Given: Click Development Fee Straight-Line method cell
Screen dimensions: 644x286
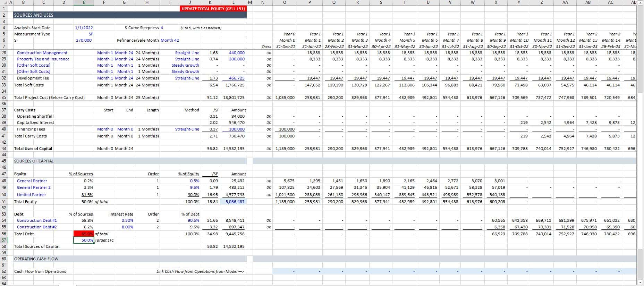Looking at the screenshot, I should (x=187, y=78).
